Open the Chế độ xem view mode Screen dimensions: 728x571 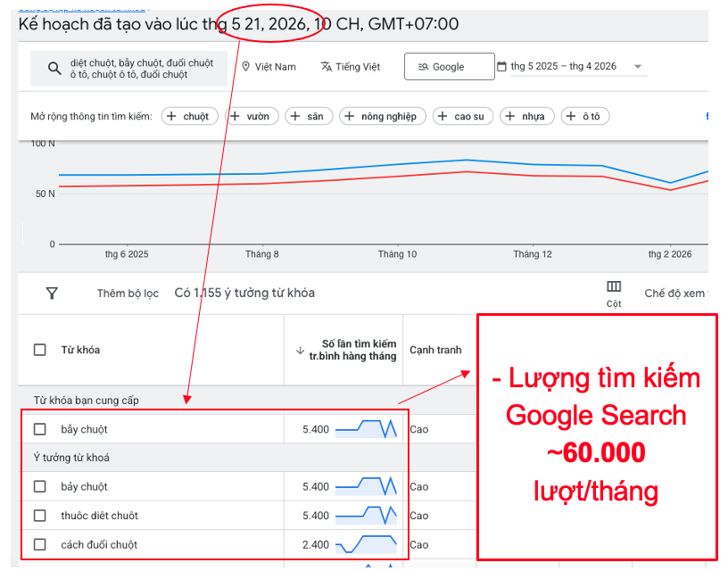pos(675,293)
